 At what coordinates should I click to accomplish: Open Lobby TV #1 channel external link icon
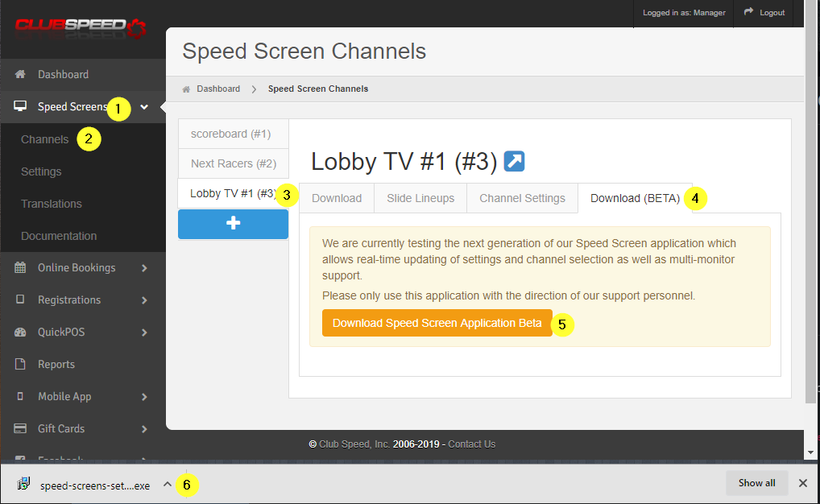pos(514,161)
